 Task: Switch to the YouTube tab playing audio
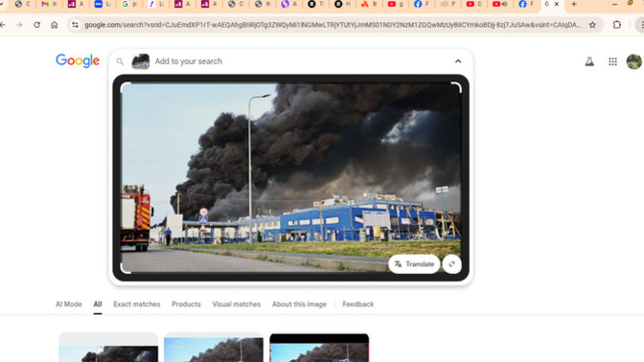click(500, 4)
